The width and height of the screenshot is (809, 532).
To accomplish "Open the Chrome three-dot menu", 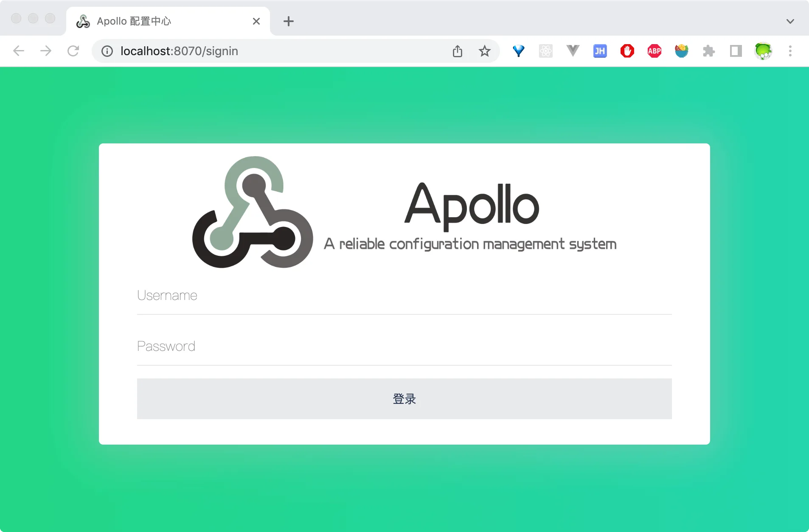I will [x=790, y=51].
